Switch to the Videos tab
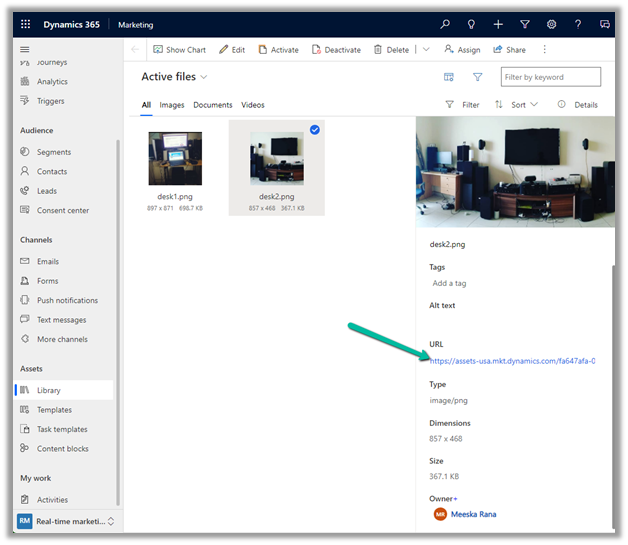The height and width of the screenshot is (545, 628). pos(253,105)
